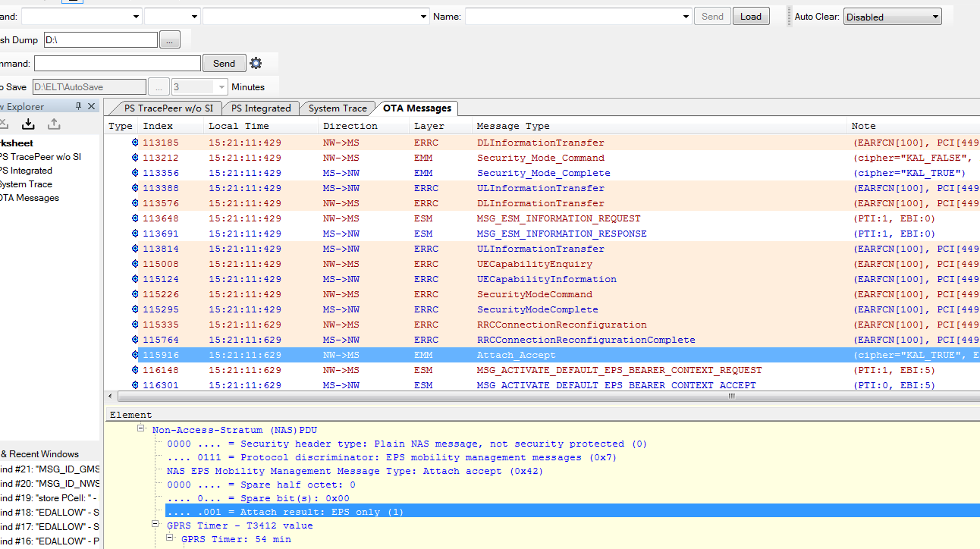Click the icon beside RRCConnectionReconfiguration row

[134, 324]
